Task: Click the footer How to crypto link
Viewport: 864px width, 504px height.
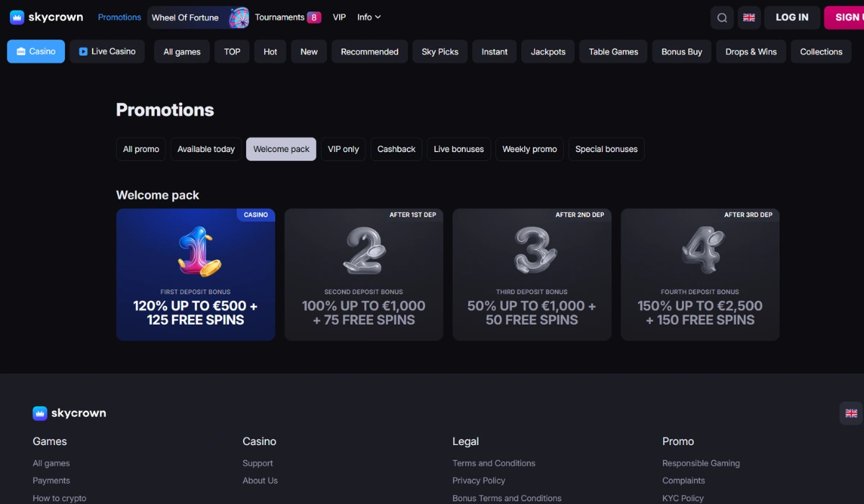Action: pos(59,498)
